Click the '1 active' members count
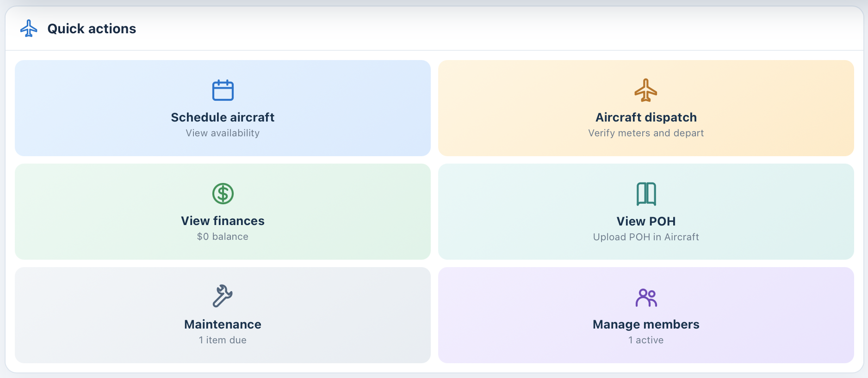The width and height of the screenshot is (868, 378). 646,340
